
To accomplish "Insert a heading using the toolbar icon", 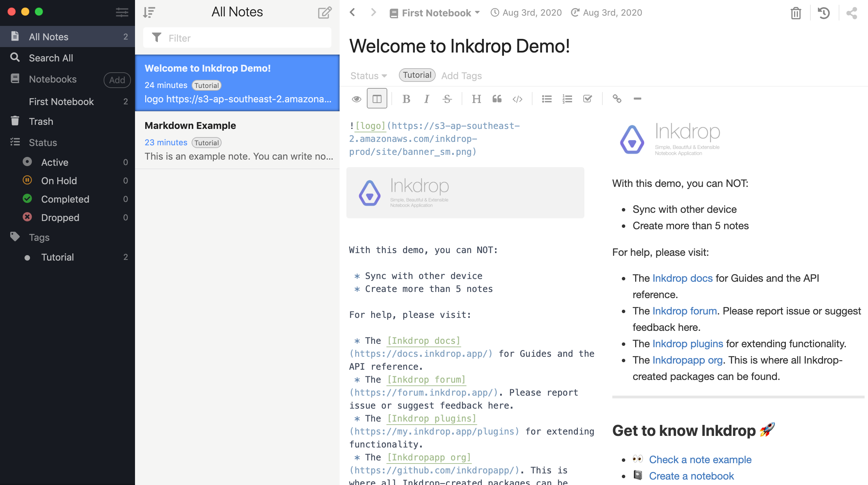I will 476,99.
